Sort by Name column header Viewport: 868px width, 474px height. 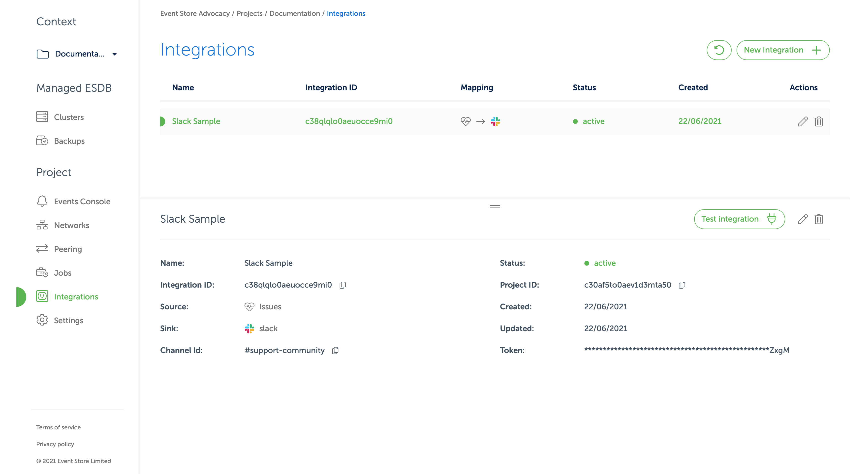(183, 88)
